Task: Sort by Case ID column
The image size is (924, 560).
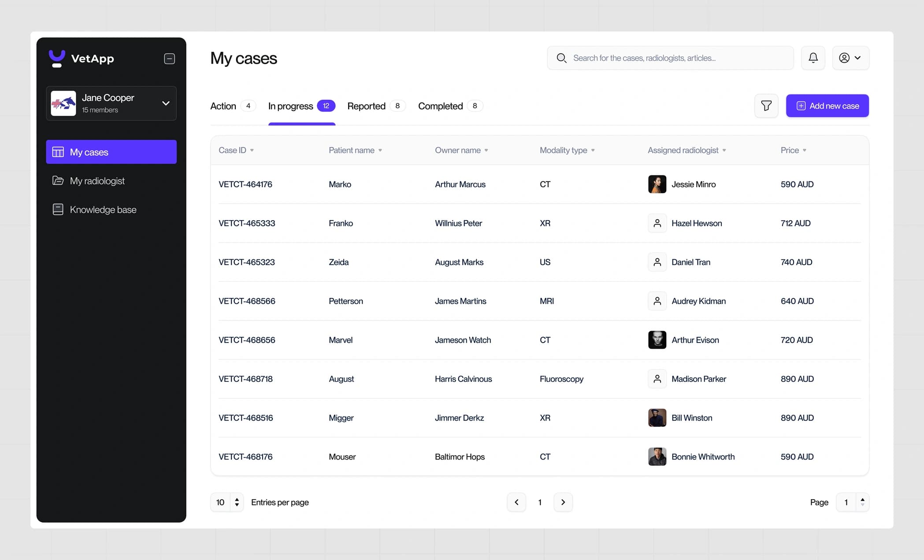Action: tap(236, 150)
